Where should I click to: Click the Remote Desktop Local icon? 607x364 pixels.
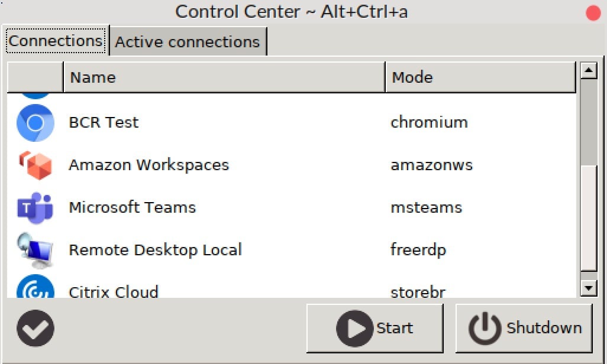click(x=35, y=250)
